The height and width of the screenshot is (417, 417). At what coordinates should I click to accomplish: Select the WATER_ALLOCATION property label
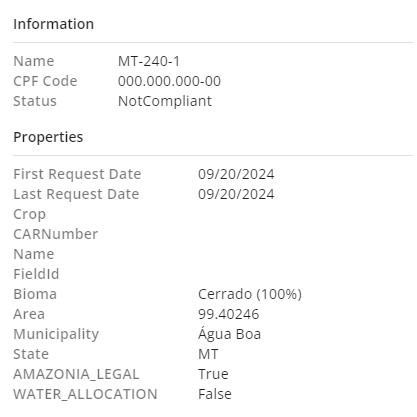(85, 395)
